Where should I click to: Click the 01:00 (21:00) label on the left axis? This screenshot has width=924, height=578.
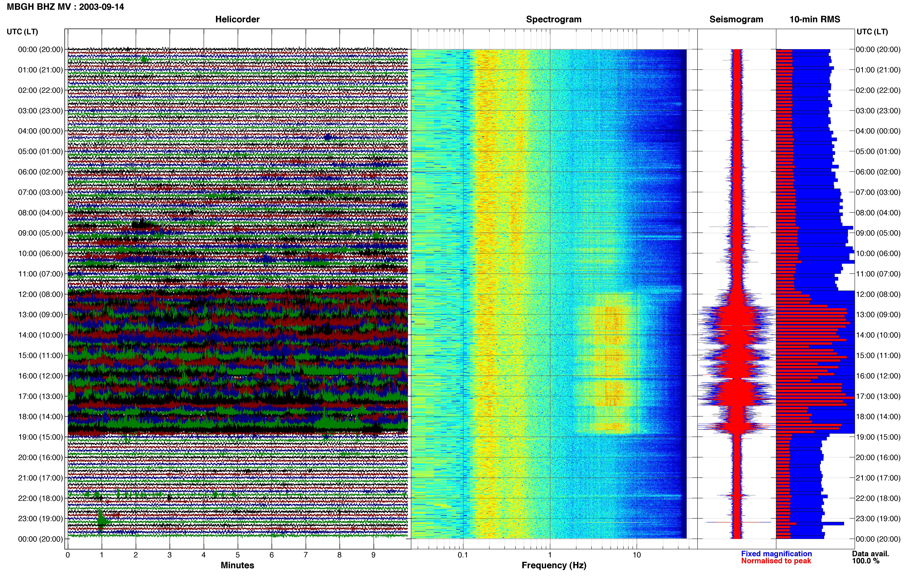coord(41,70)
